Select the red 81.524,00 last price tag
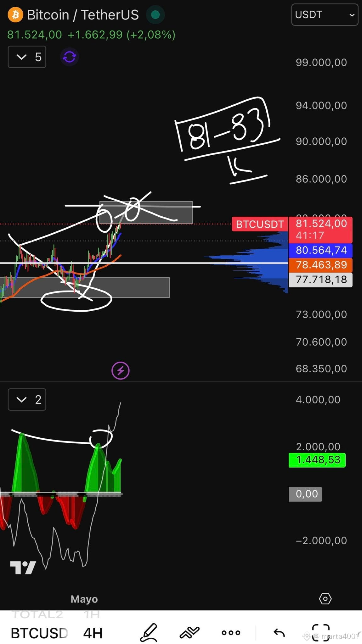The width and height of the screenshot is (362, 644). coord(320,230)
